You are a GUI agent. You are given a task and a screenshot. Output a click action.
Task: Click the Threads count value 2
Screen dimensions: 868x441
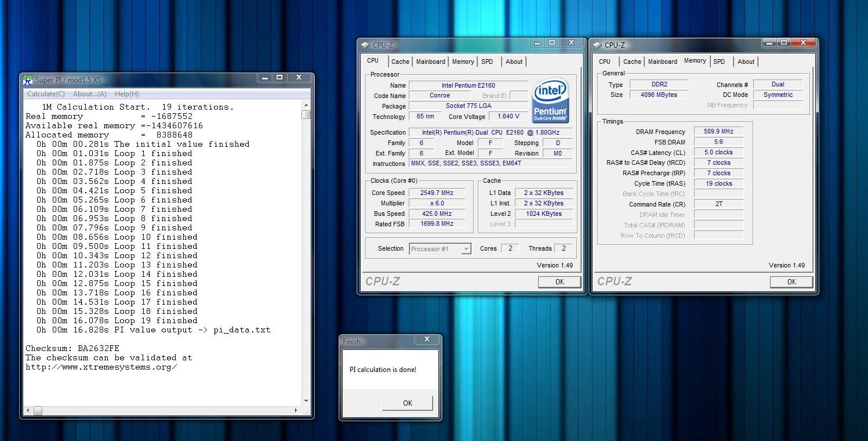[564, 248]
